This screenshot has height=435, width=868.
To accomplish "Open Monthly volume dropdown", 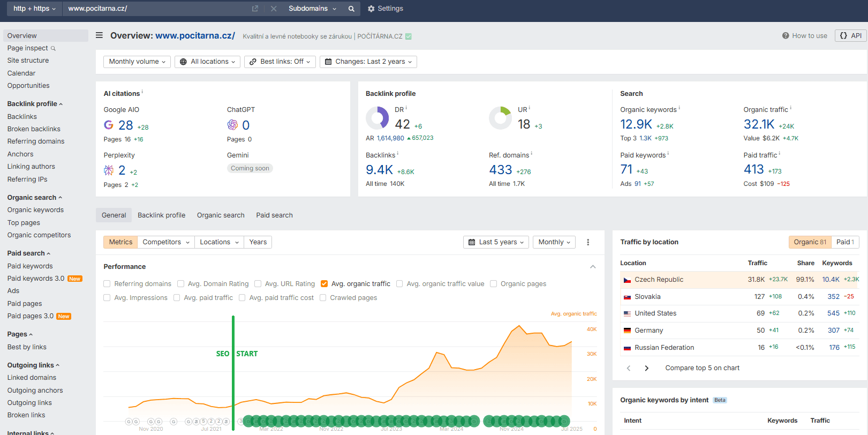I will click(137, 62).
